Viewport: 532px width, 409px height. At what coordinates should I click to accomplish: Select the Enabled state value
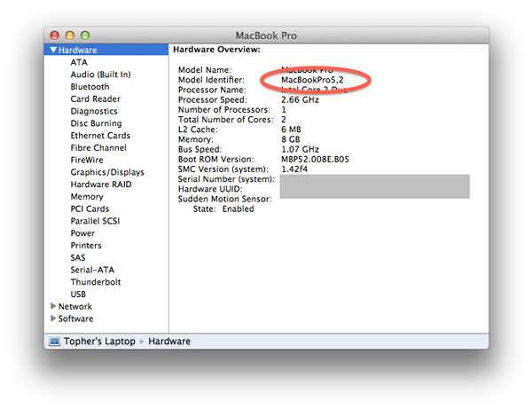pyautogui.click(x=239, y=209)
